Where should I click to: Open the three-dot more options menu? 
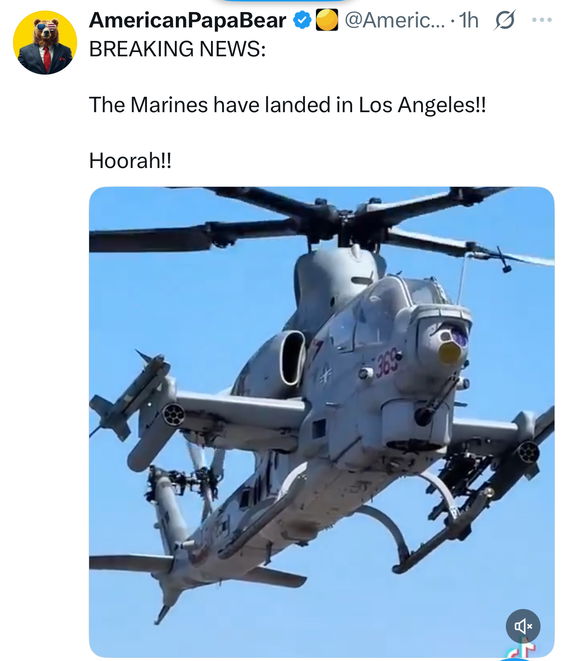point(542,19)
